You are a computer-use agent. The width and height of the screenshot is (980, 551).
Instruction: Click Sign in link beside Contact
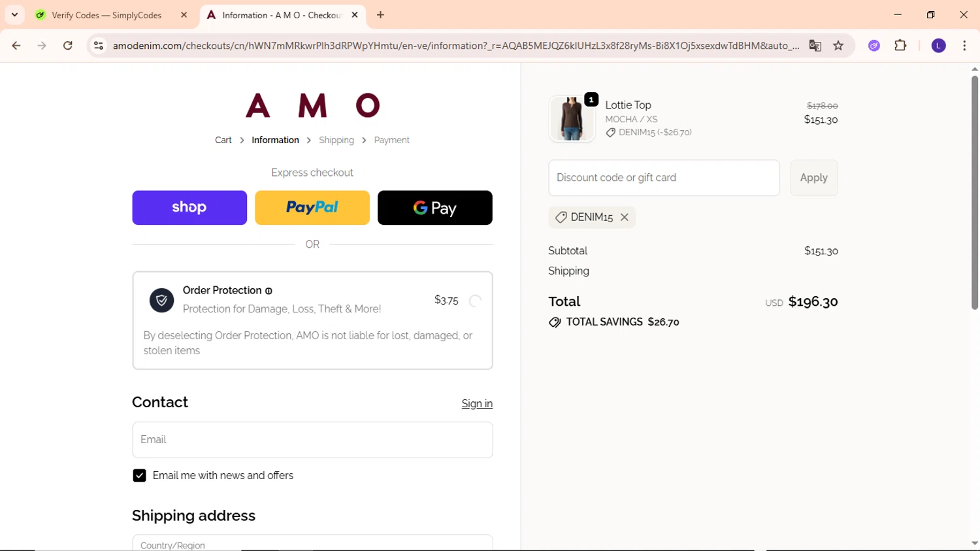pyautogui.click(x=477, y=404)
